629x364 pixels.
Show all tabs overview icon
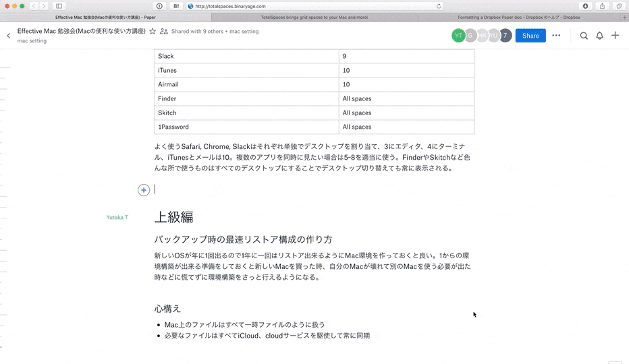pos(619,6)
